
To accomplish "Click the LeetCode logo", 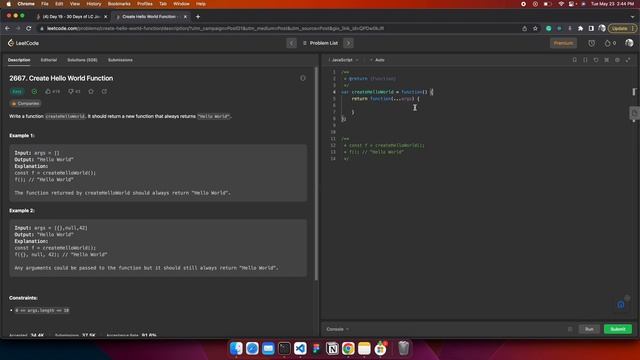I will point(23,43).
